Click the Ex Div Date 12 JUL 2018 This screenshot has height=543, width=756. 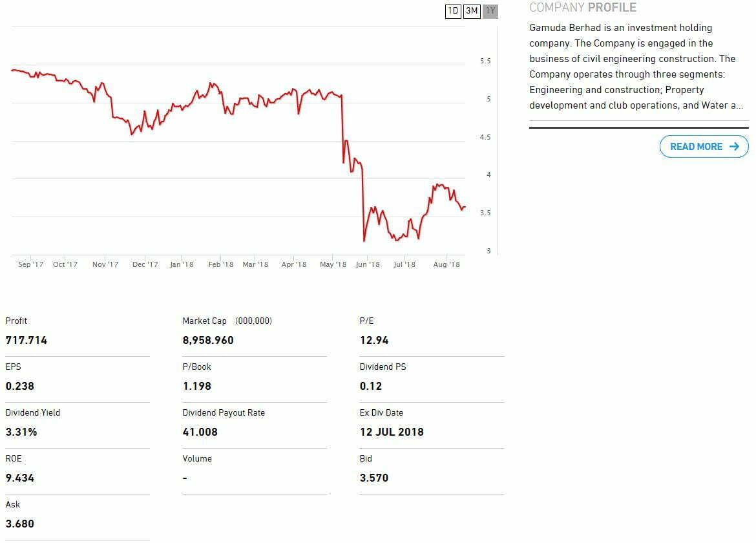[x=392, y=432]
